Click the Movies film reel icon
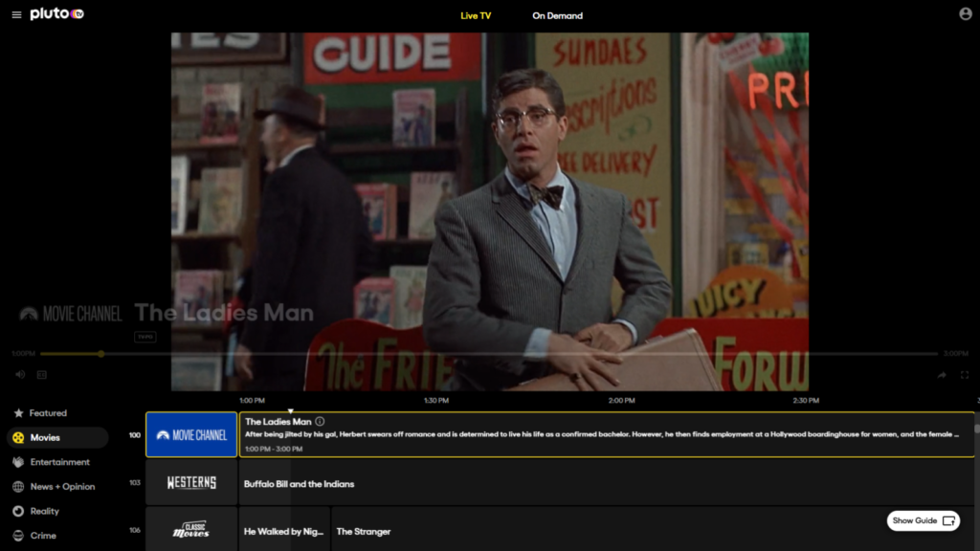 pyautogui.click(x=18, y=437)
